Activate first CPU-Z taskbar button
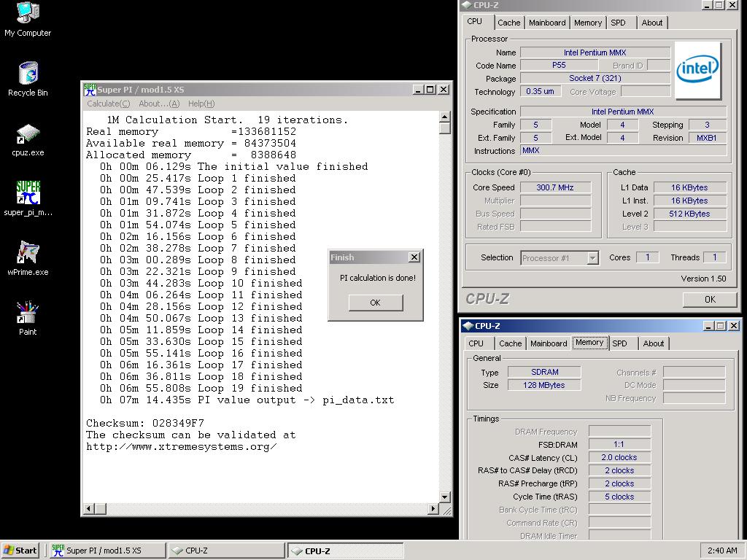The image size is (747, 560). click(226, 551)
